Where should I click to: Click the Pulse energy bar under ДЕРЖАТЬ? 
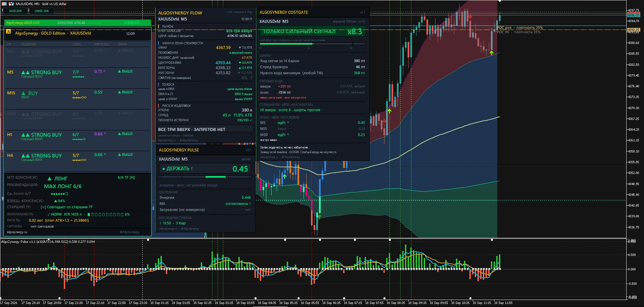(x=205, y=177)
